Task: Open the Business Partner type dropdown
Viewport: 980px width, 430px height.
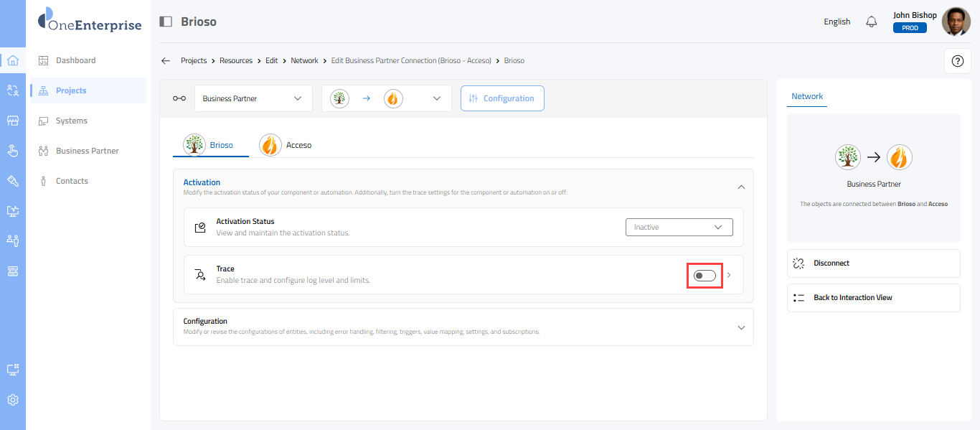Action: (x=253, y=98)
